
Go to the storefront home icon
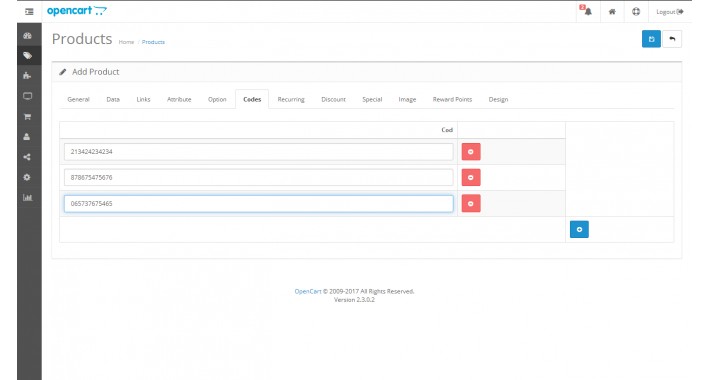click(x=612, y=12)
